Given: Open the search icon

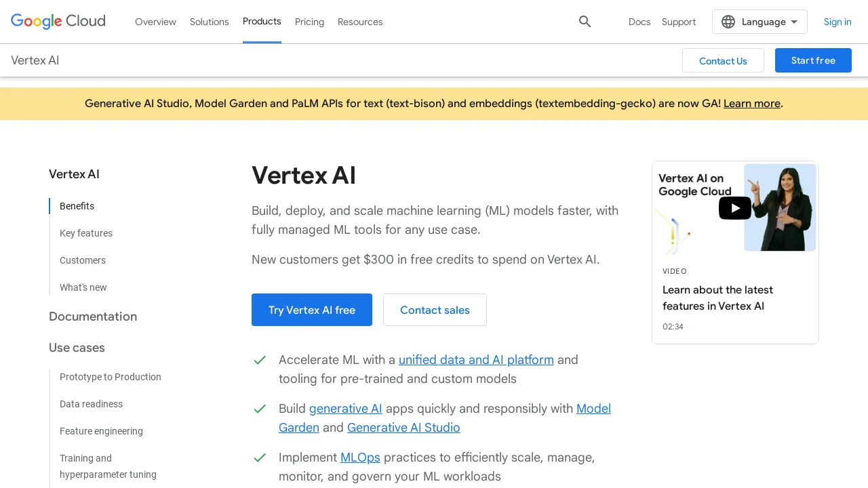Looking at the screenshot, I should pyautogui.click(x=585, y=22).
